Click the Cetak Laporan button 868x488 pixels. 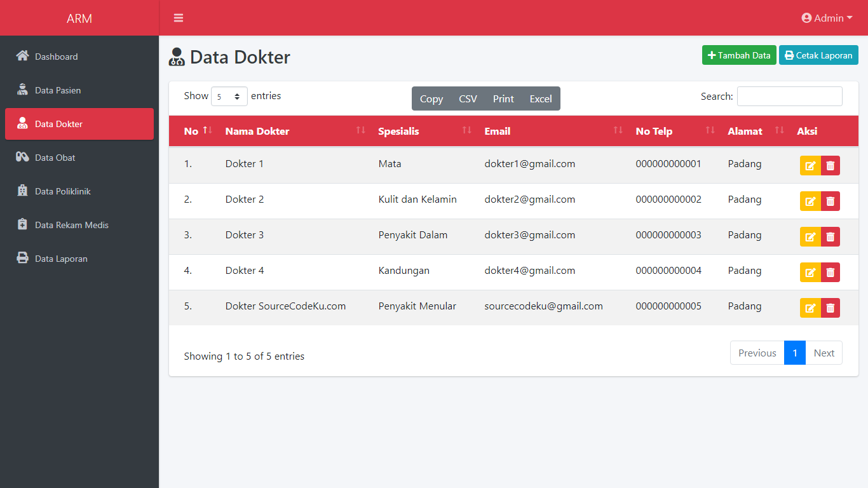coord(818,55)
